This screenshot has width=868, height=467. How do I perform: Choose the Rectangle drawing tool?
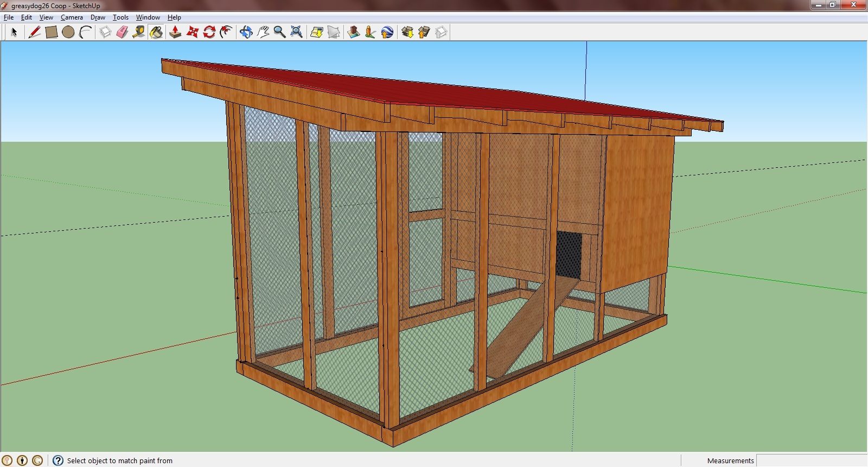52,32
